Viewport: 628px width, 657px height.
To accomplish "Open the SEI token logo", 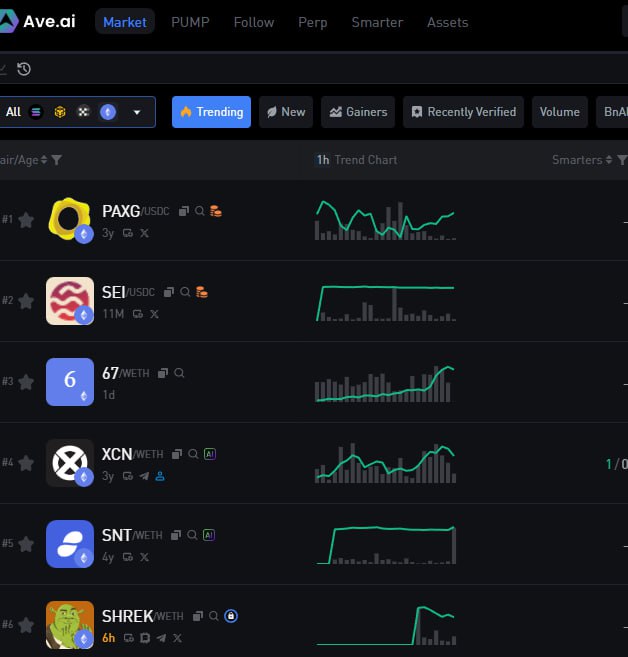I will (70, 301).
